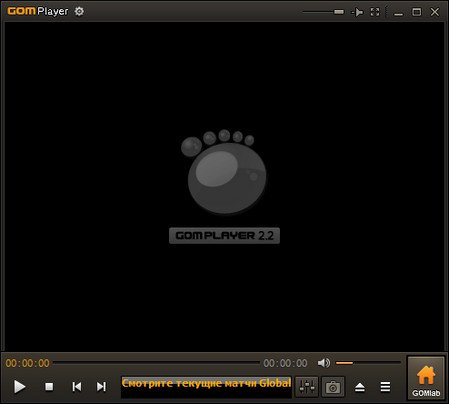The image size is (449, 404).
Task: Skip to the next track
Action: point(101,387)
